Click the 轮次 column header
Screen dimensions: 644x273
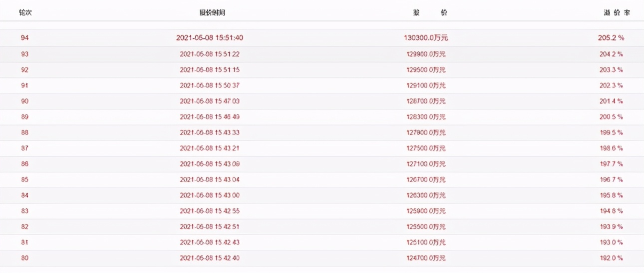point(25,12)
